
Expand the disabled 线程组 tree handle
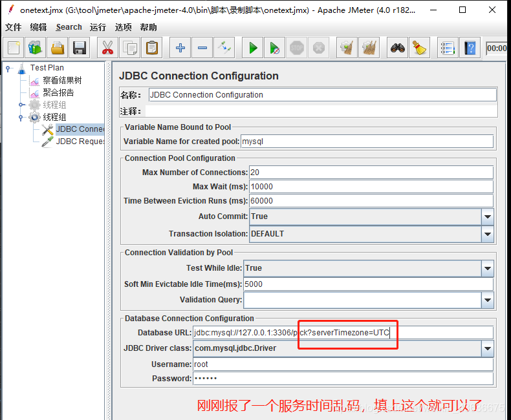click(21, 105)
